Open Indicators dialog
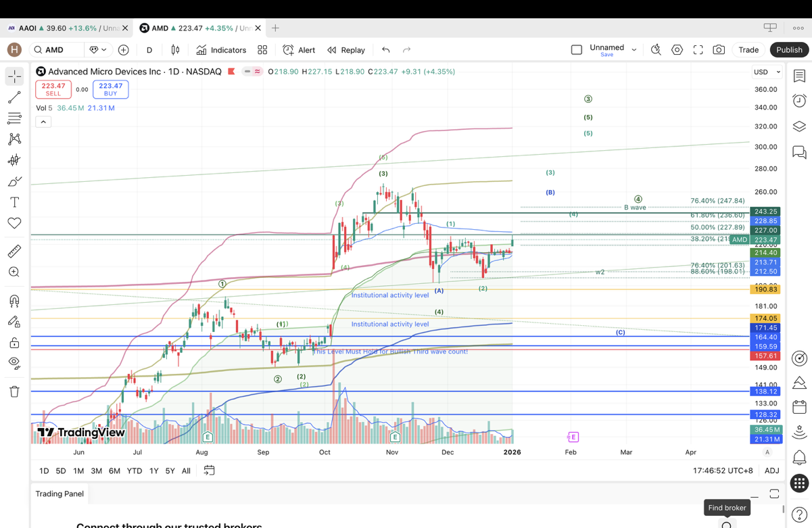 221,50
